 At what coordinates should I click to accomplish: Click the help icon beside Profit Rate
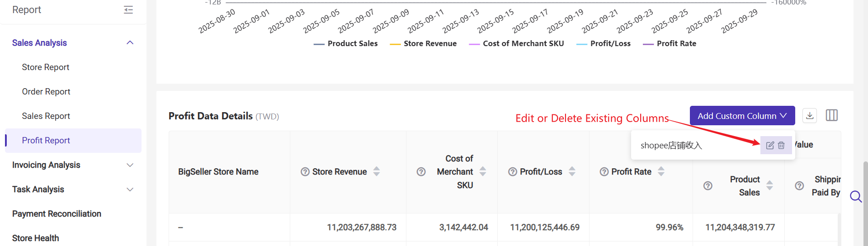pos(604,172)
